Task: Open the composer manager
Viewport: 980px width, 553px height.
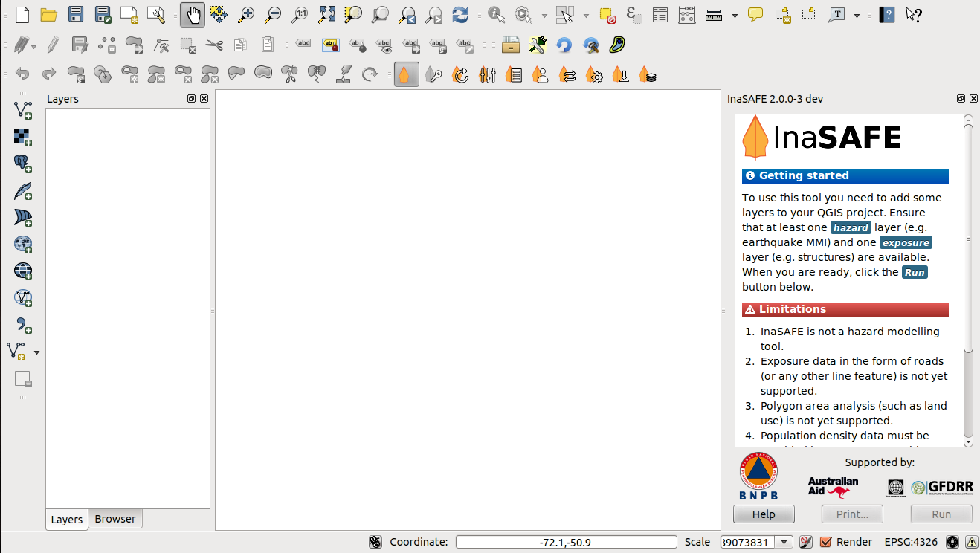Action: click(x=155, y=14)
